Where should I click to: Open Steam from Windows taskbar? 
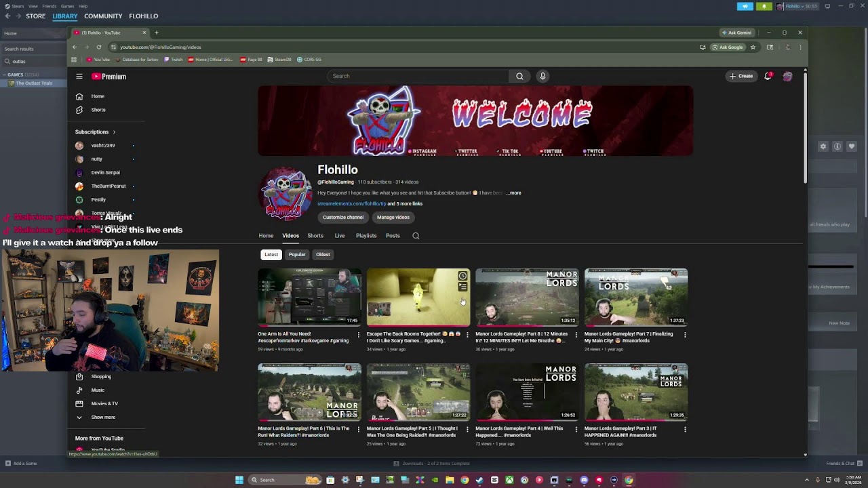[x=479, y=480]
